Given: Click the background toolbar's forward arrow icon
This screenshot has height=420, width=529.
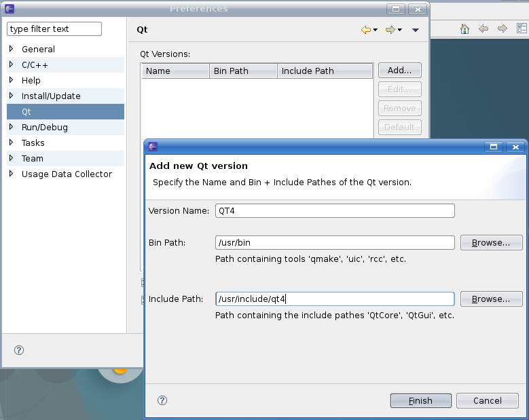Looking at the screenshot, I should point(503,28).
